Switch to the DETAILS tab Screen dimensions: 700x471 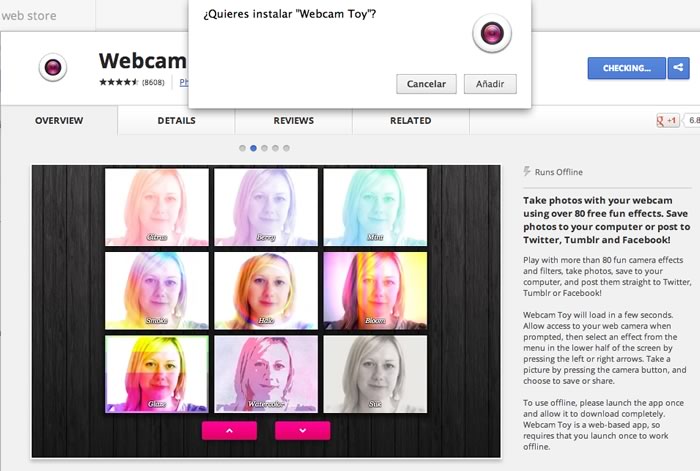pos(176,121)
